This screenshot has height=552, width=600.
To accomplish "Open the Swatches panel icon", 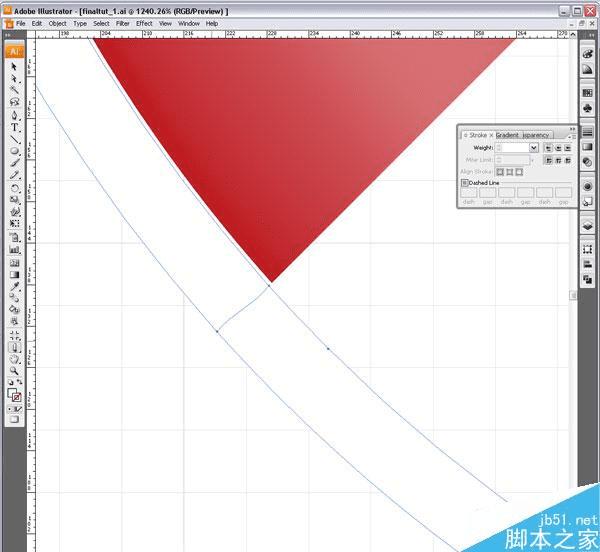I will point(587,93).
